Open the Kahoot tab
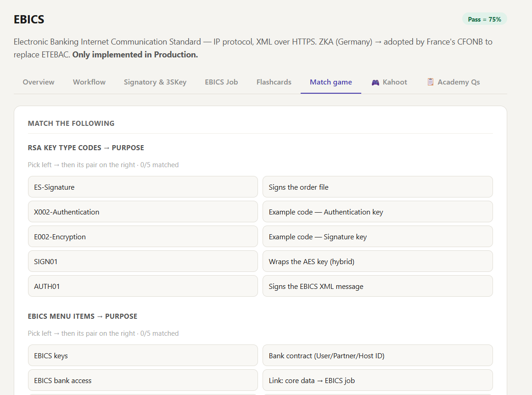The width and height of the screenshot is (532, 395). [x=389, y=82]
